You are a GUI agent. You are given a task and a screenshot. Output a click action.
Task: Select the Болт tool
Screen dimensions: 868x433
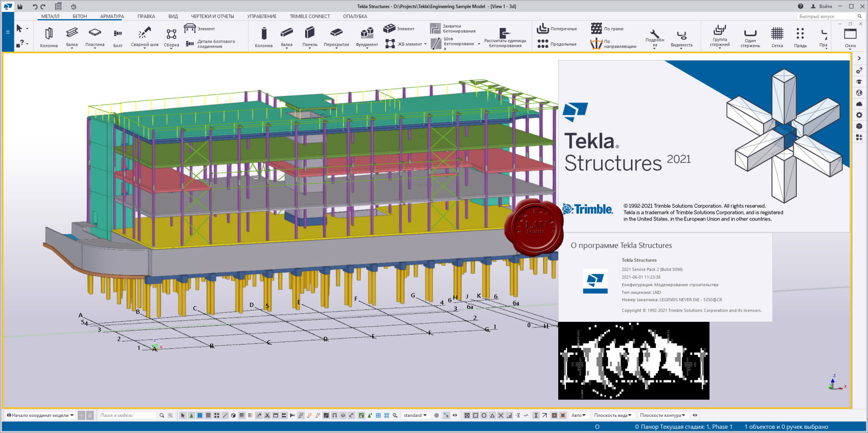[x=118, y=37]
